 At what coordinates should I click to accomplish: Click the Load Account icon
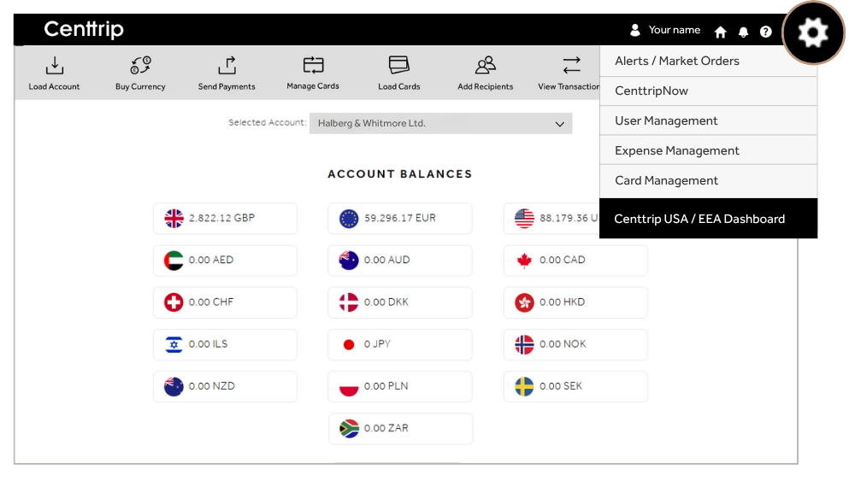click(54, 66)
